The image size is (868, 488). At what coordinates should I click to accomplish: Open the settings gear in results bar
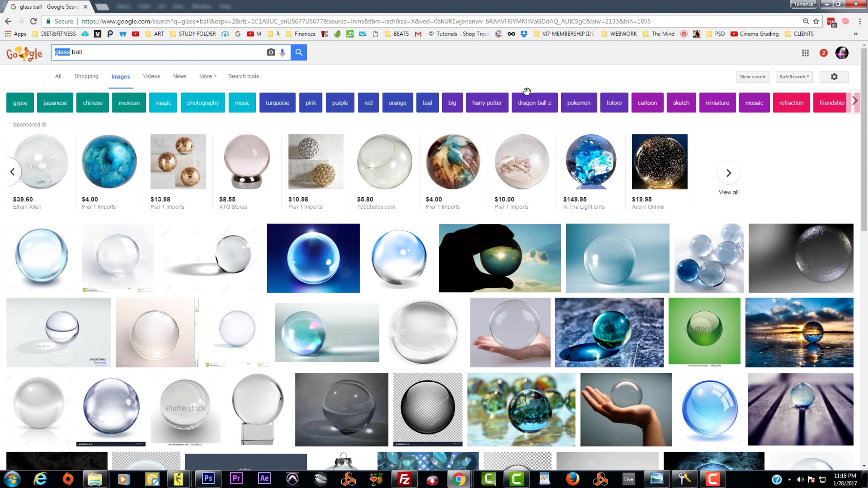tap(834, 77)
